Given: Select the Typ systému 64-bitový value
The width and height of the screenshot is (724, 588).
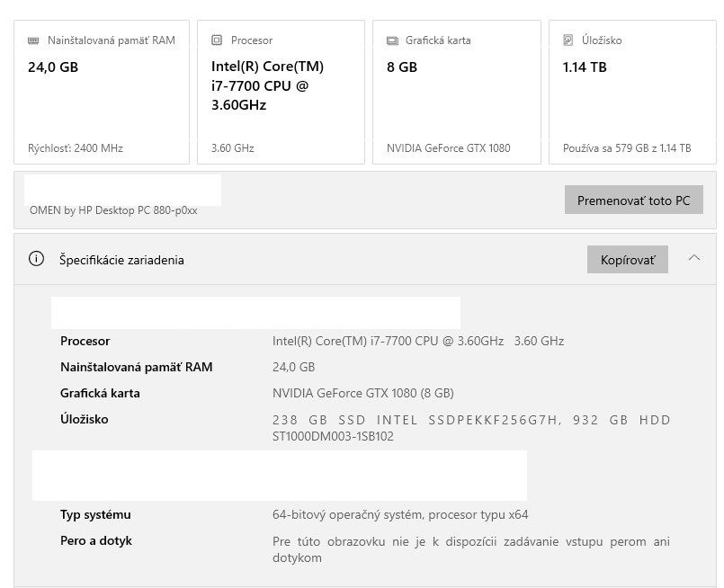Looking at the screenshot, I should 400,515.
